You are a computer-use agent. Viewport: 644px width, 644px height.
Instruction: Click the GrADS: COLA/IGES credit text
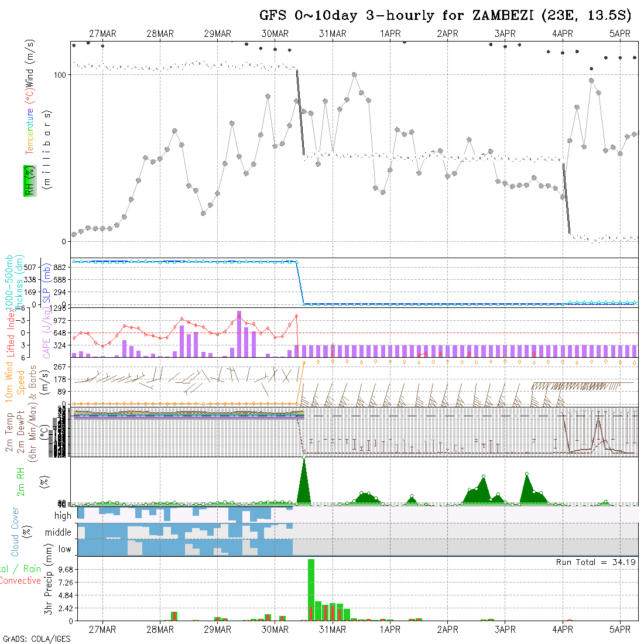tap(37, 639)
